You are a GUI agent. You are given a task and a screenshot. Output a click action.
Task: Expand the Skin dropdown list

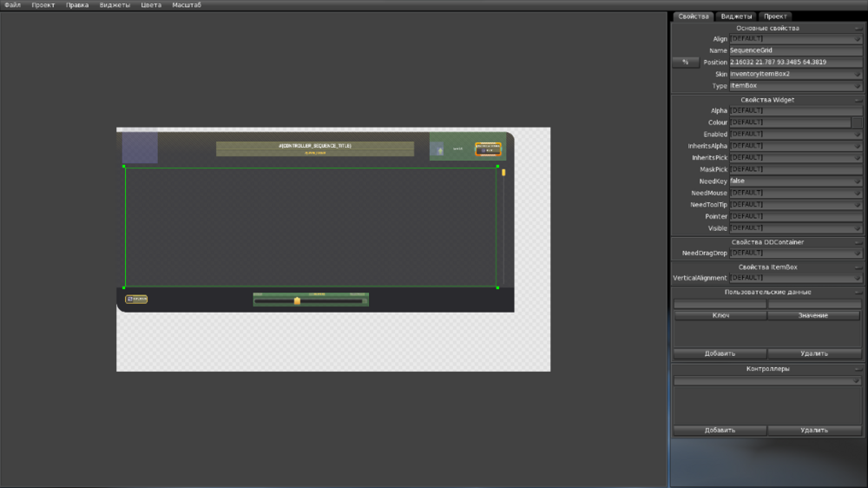coord(795,75)
